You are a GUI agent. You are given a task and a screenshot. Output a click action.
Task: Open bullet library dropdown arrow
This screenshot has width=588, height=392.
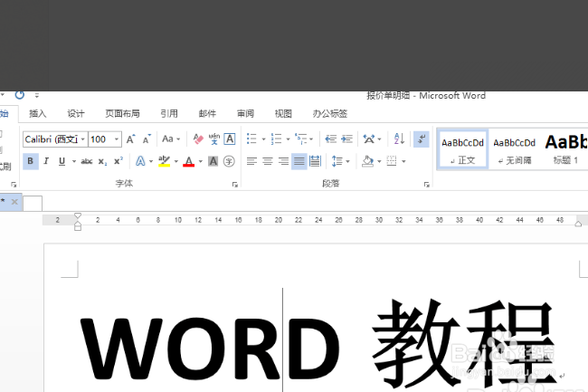(x=263, y=139)
